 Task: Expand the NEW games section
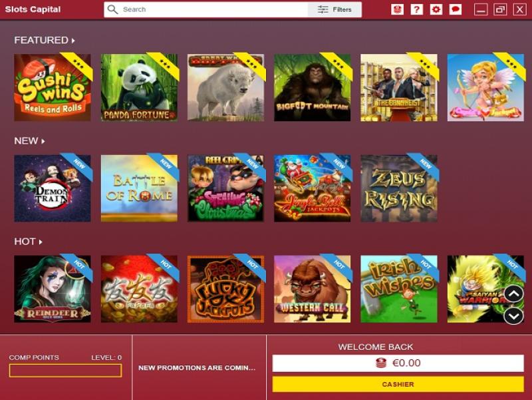pyautogui.click(x=29, y=140)
